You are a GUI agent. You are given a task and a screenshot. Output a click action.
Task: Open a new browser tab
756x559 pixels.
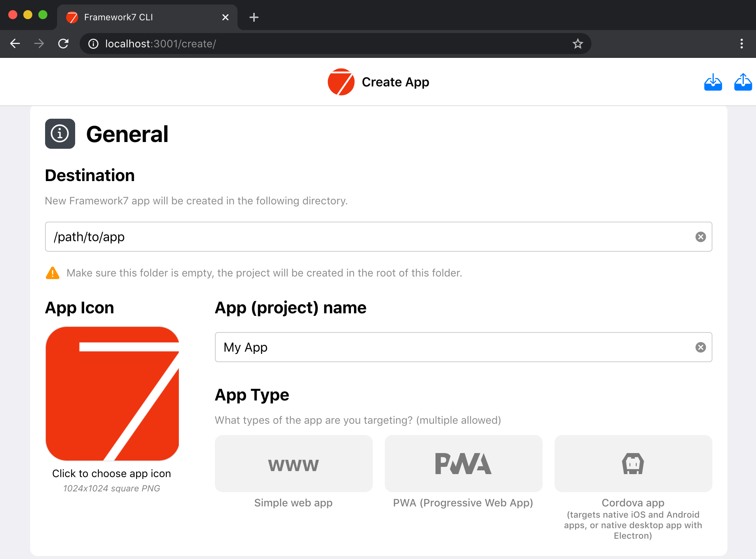coord(254,17)
